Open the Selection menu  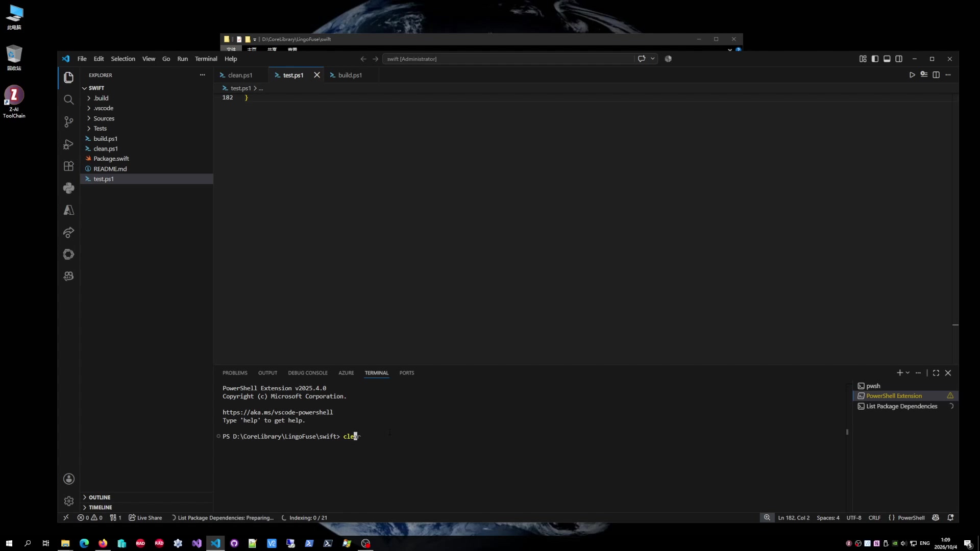tap(123, 59)
